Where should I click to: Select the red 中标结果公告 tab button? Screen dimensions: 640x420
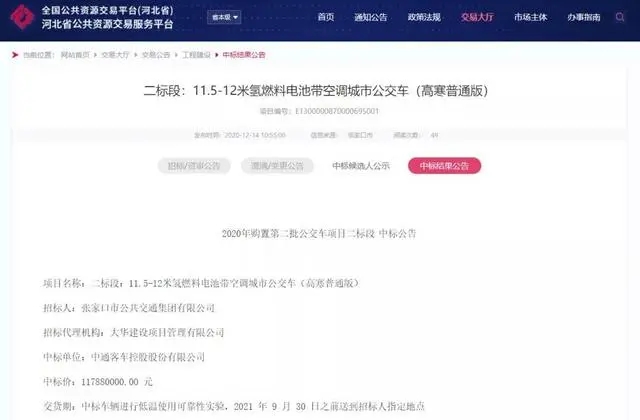click(444, 166)
